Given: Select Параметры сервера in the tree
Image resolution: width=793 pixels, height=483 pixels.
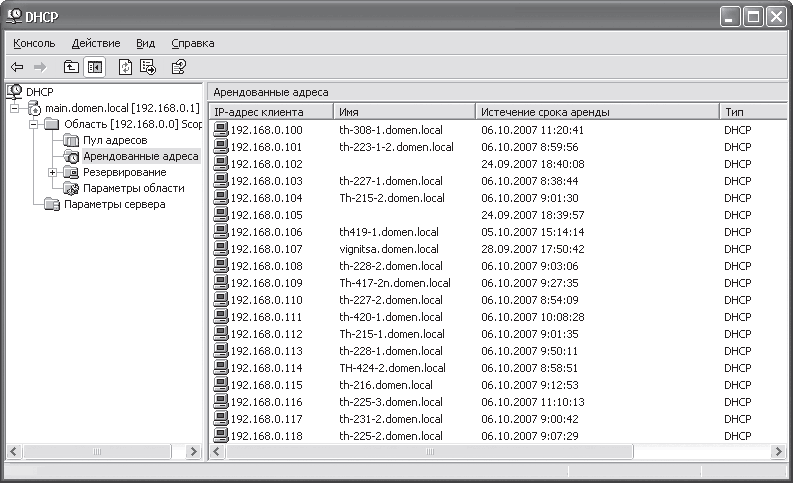Looking at the screenshot, I should (x=114, y=204).
